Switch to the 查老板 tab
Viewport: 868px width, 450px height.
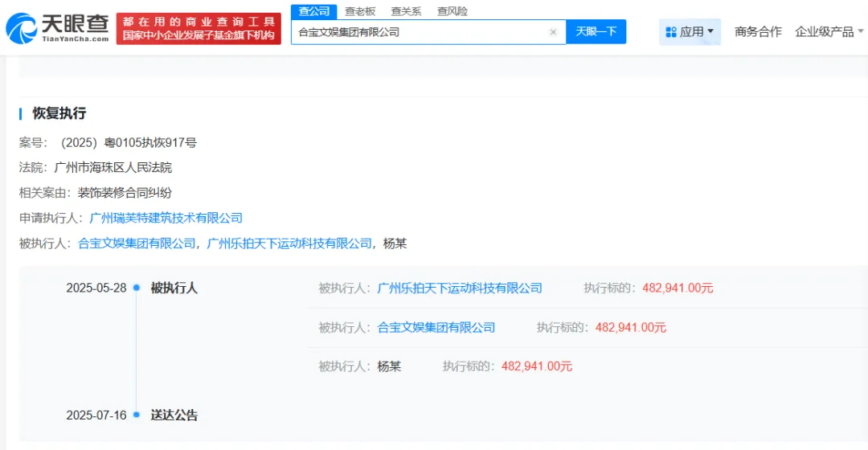click(360, 11)
